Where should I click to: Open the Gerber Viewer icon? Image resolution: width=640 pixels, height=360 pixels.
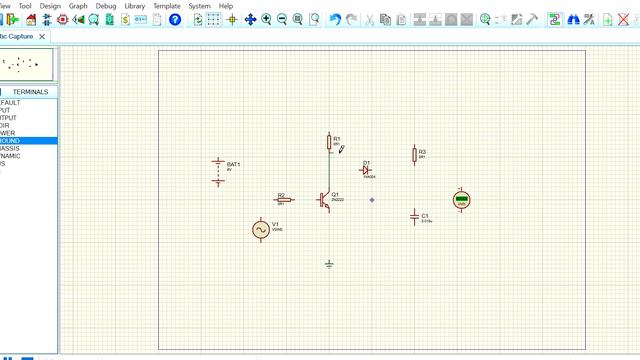click(94, 19)
